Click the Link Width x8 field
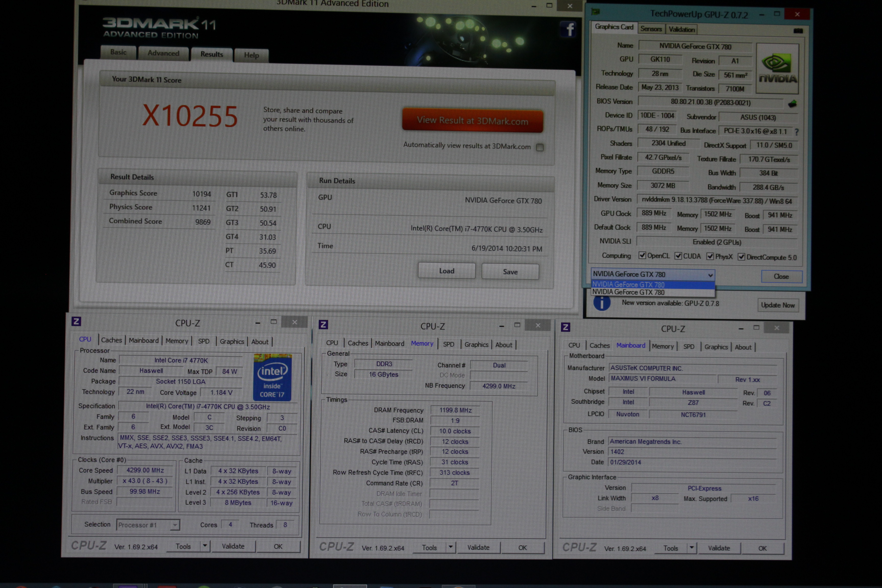The width and height of the screenshot is (882, 588). point(655,498)
